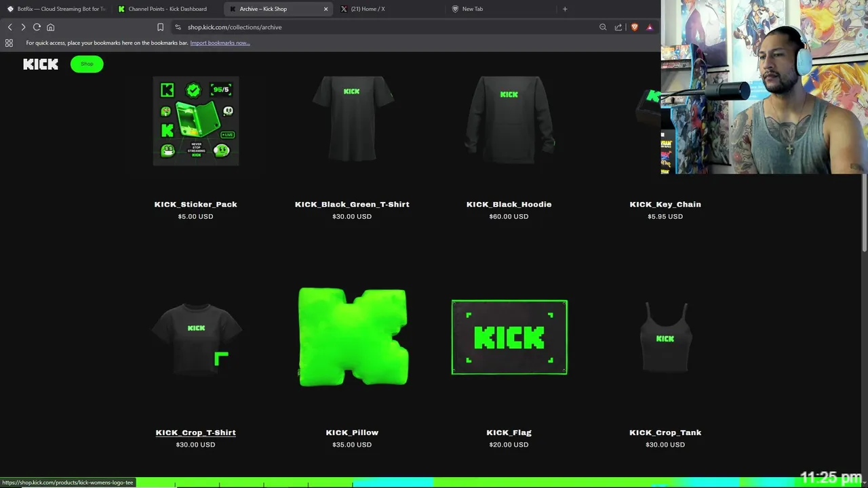This screenshot has height=488, width=868.
Task: Open the green KICK pillow image
Action: (353, 337)
